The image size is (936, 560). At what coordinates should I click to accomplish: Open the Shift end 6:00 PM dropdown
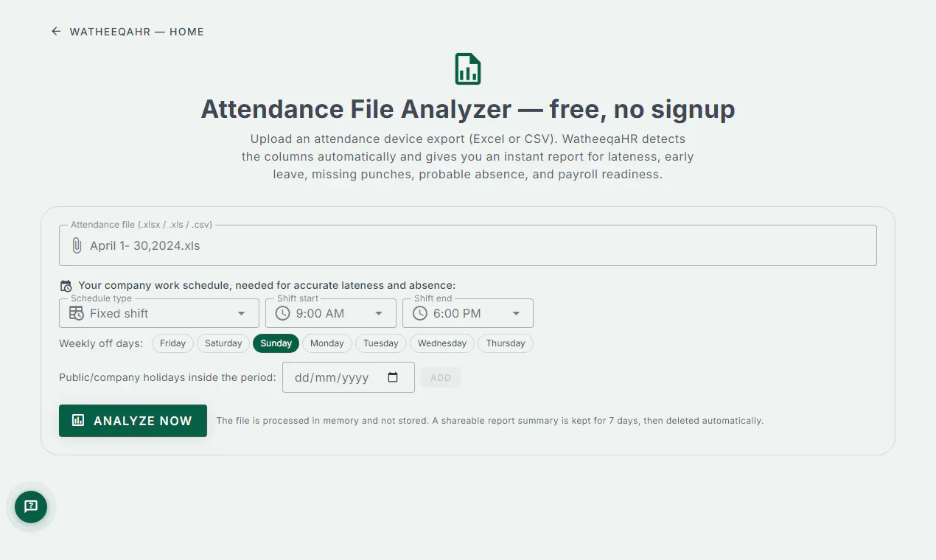pyautogui.click(x=468, y=313)
